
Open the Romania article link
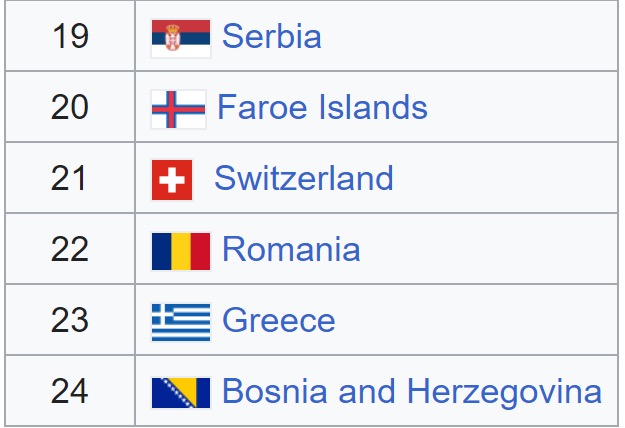tap(291, 249)
